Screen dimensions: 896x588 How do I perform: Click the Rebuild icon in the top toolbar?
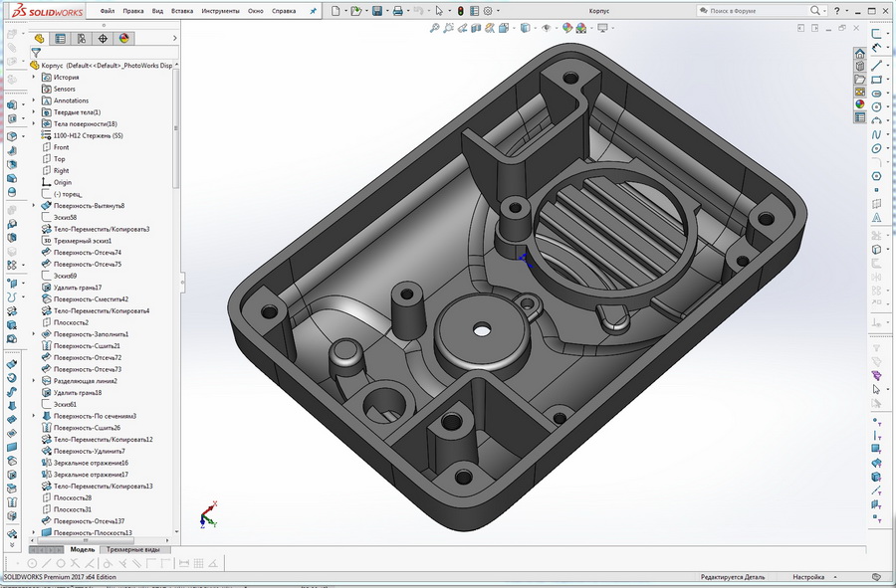(x=461, y=11)
